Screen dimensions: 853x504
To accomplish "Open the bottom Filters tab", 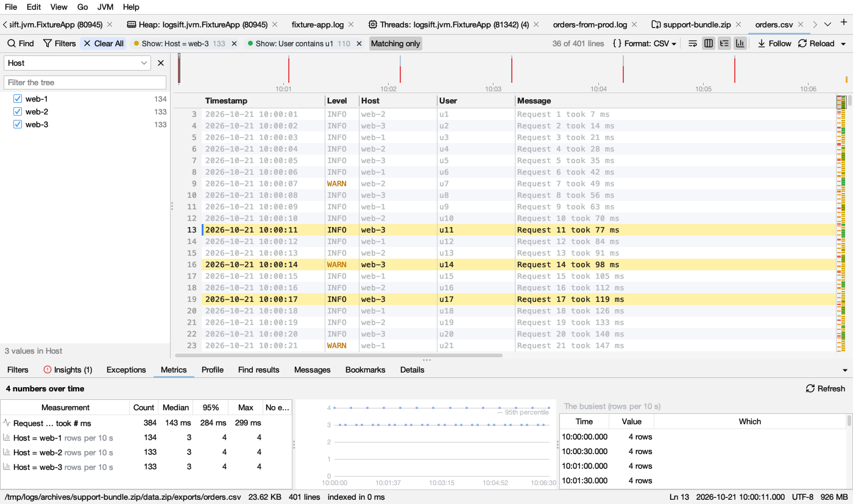I will (x=18, y=369).
